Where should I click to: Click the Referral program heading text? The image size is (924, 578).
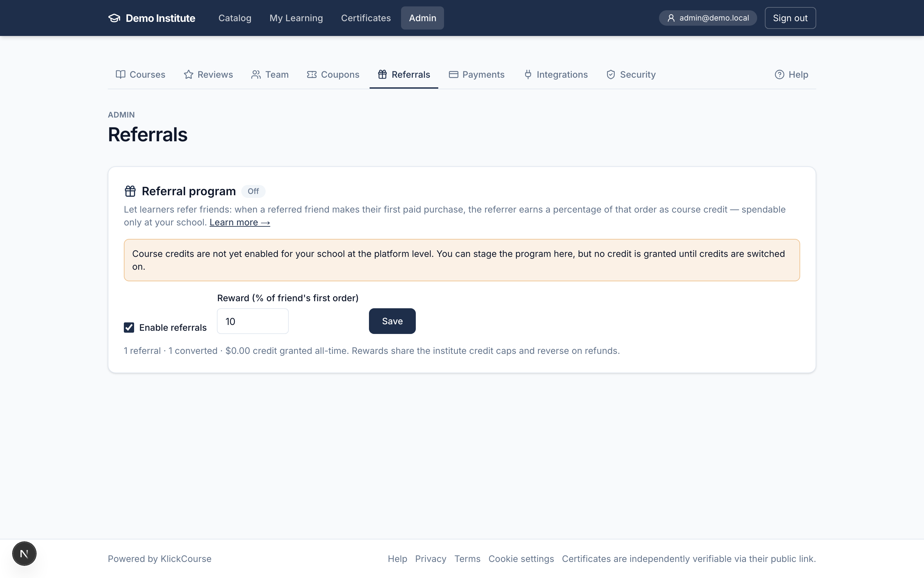pyautogui.click(x=189, y=191)
